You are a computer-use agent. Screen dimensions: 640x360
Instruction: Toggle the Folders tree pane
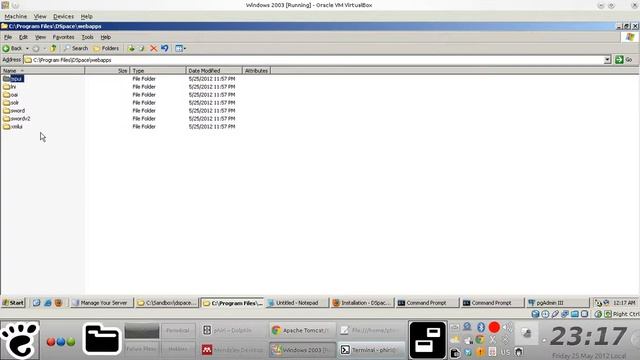point(106,48)
